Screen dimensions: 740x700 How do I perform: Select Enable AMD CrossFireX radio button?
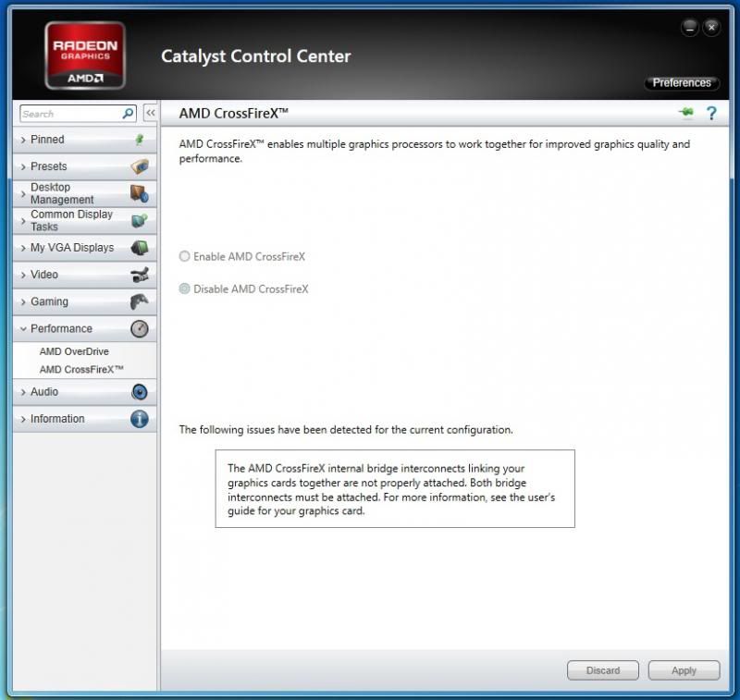pos(184,256)
